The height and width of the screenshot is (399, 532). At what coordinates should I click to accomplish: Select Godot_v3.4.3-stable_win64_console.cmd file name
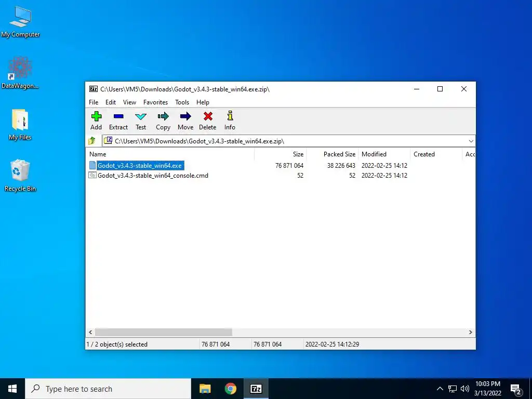coord(153,176)
